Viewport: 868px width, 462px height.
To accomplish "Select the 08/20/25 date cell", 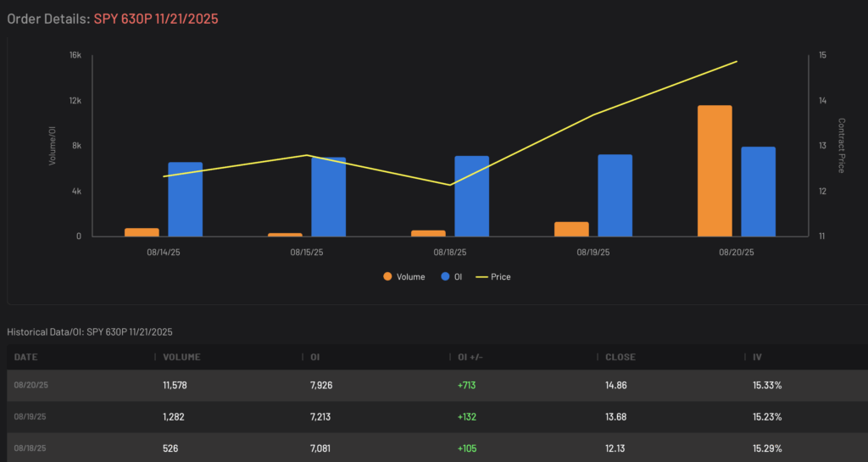I will pos(31,385).
